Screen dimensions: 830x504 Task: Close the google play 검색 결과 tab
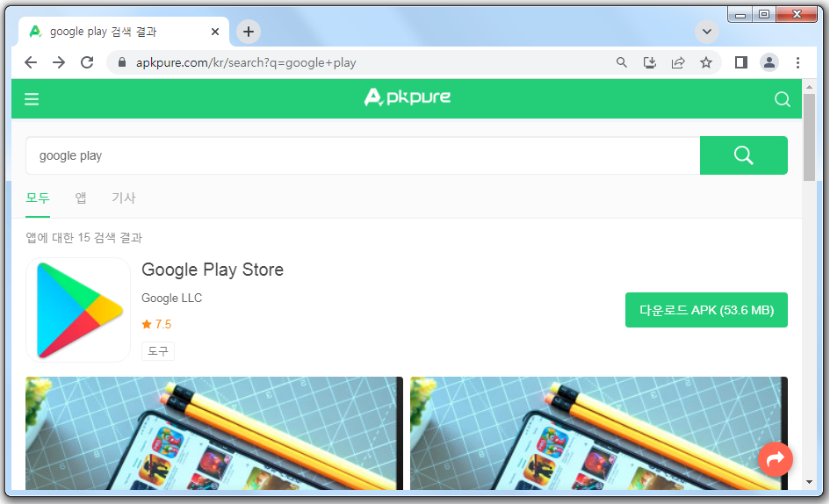point(215,32)
